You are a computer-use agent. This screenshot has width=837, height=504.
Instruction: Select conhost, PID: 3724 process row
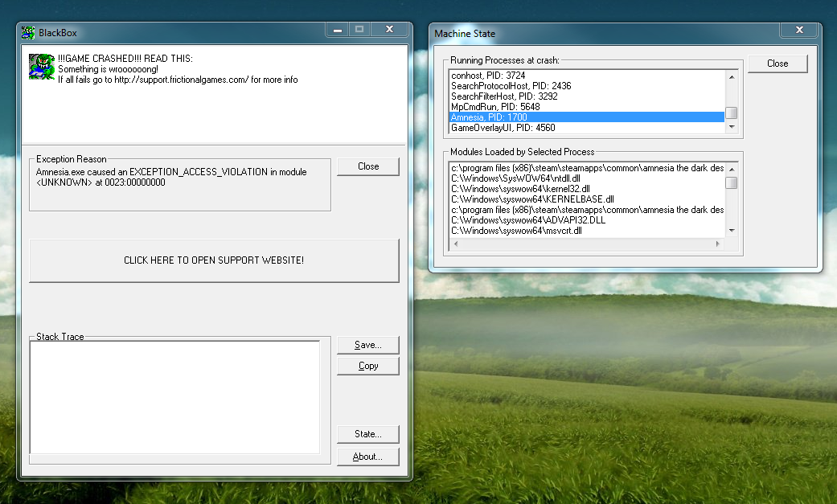[587, 76]
